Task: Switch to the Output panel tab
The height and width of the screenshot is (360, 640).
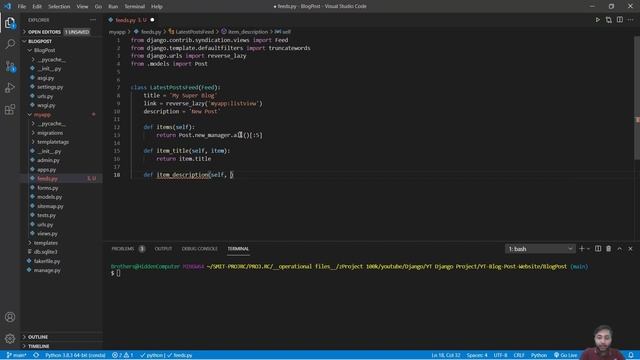Action: [163, 249]
